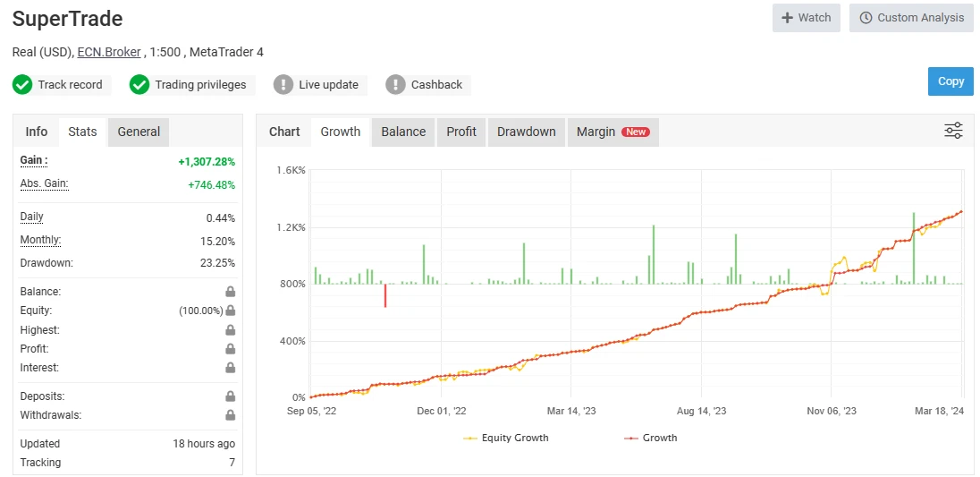
Task: Select the Margin tab marked New
Action: tap(612, 132)
